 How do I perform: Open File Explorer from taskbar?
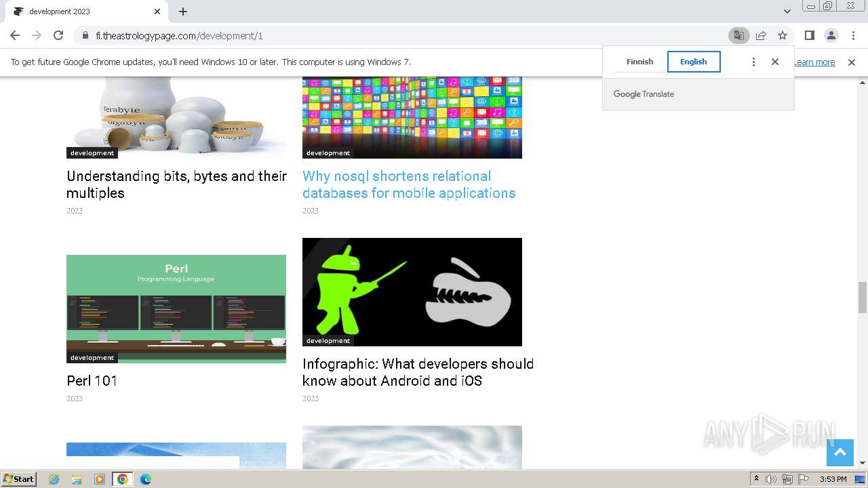[77, 479]
